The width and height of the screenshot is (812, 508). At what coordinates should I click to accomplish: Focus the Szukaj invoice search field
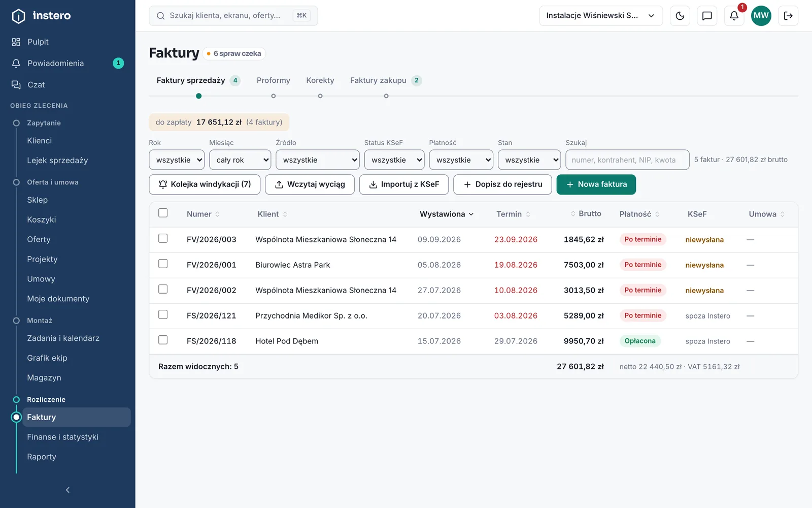pyautogui.click(x=627, y=160)
